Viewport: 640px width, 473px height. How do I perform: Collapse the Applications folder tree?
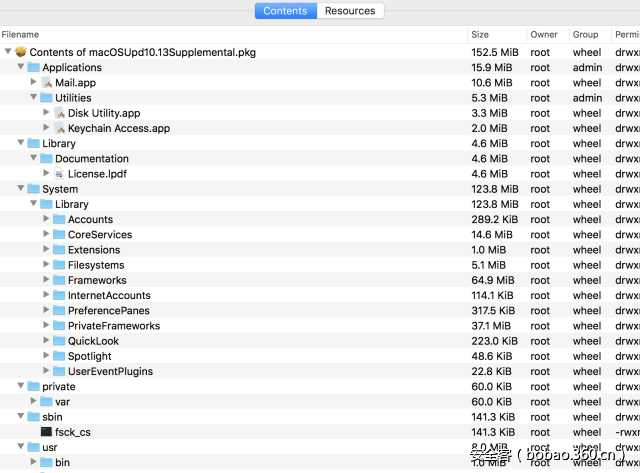pyautogui.click(x=21, y=68)
